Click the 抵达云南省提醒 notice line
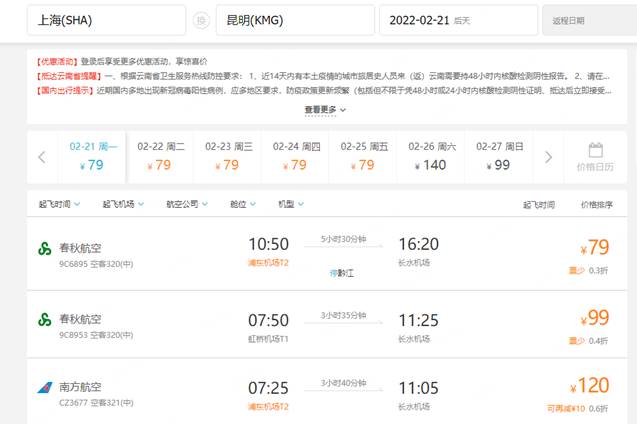 [x=323, y=76]
